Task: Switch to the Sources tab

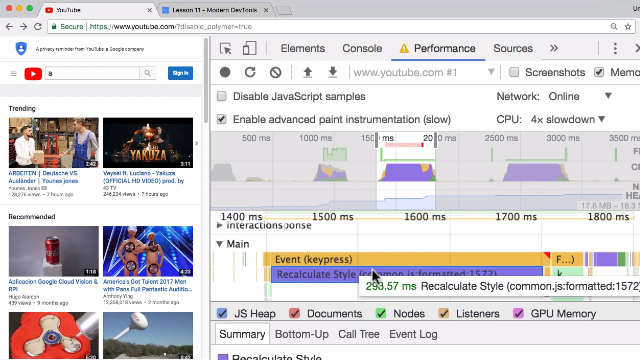Action: 513,48
